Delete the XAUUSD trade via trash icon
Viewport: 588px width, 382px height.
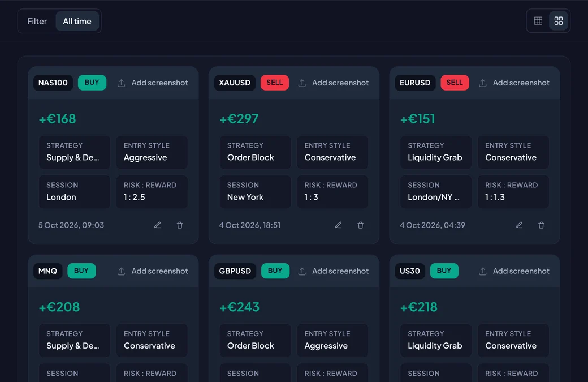[360, 225]
